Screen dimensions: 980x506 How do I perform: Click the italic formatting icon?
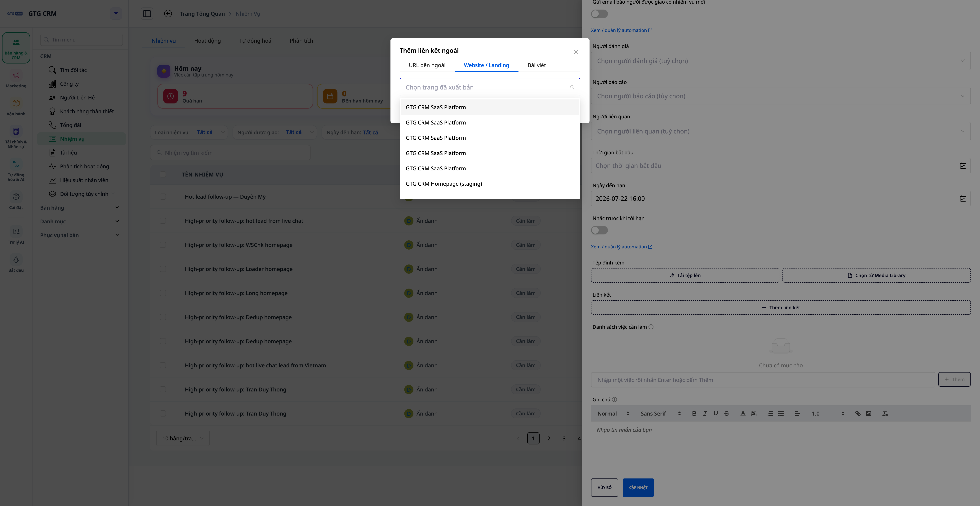click(705, 413)
